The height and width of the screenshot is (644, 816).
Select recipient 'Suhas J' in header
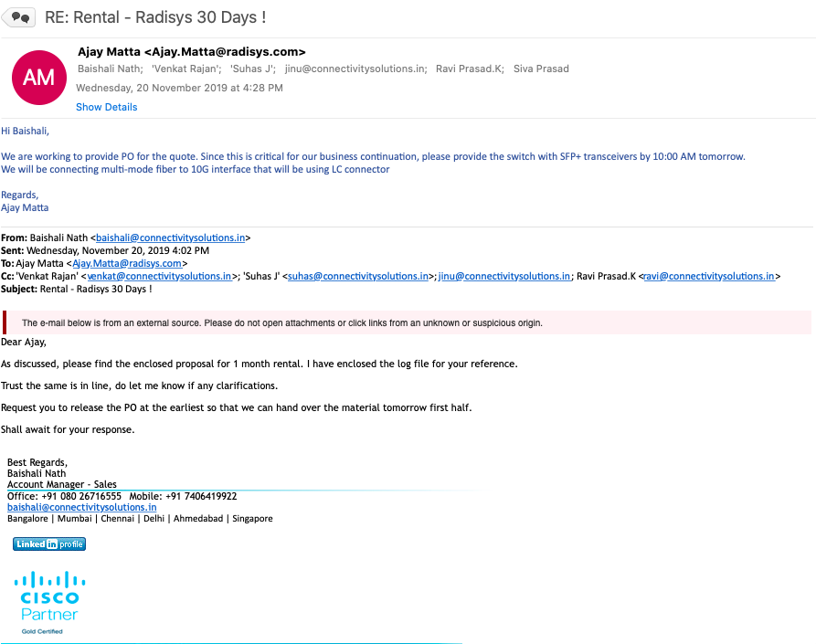pyautogui.click(x=249, y=69)
